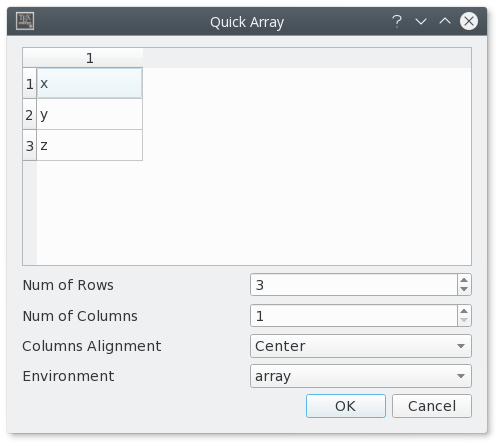Select the cell containing x

click(x=89, y=83)
